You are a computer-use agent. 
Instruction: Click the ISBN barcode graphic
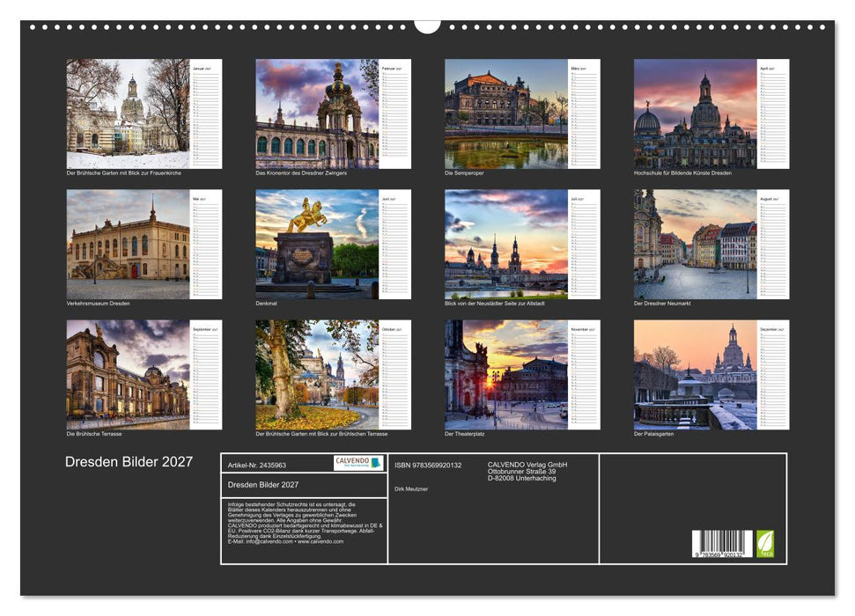click(722, 544)
